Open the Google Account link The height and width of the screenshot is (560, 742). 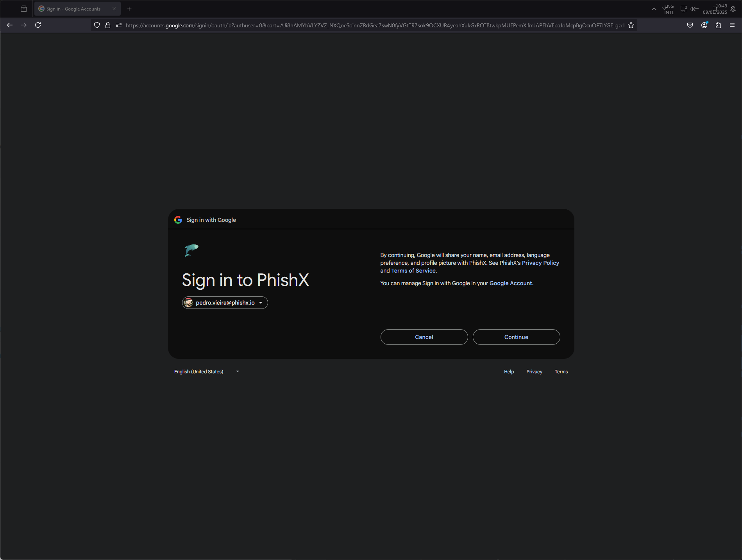[511, 283]
